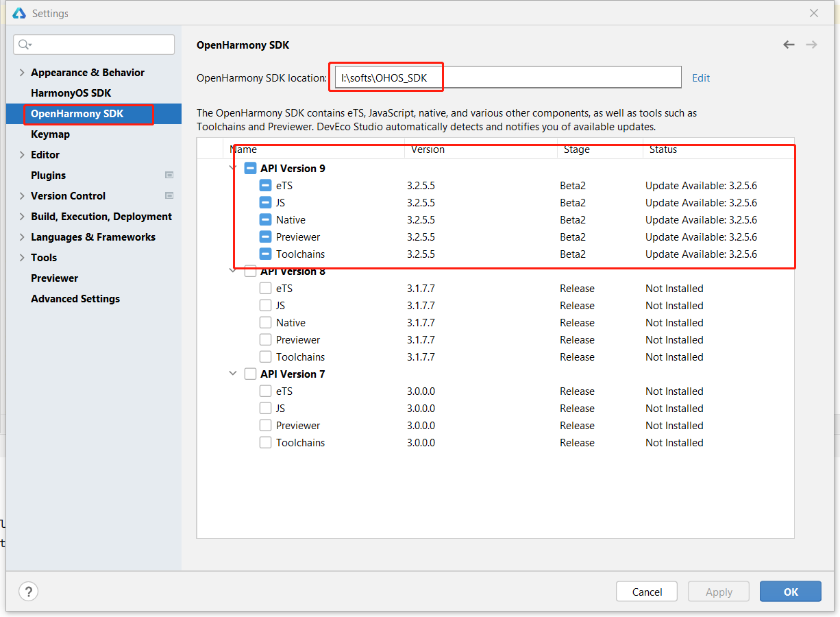The width and height of the screenshot is (840, 617).
Task: Expand the Tools settings category
Action: (22, 257)
